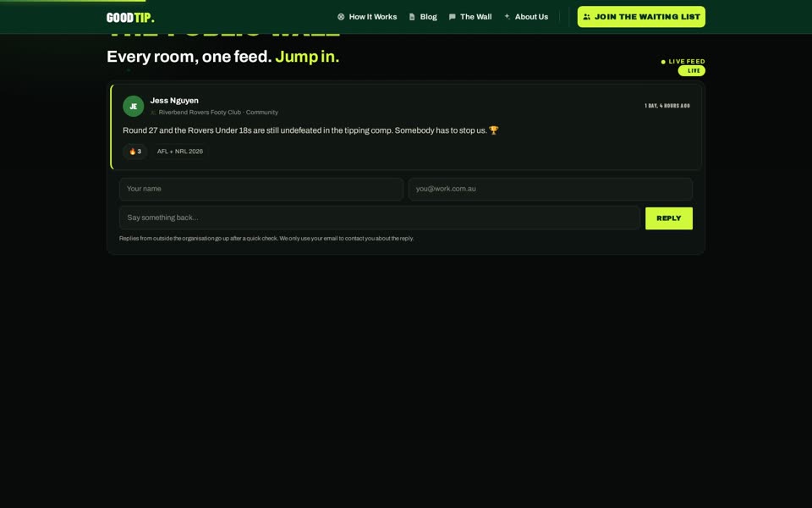React with the fire emoji 3 button
The image size is (812, 508).
pos(135,152)
